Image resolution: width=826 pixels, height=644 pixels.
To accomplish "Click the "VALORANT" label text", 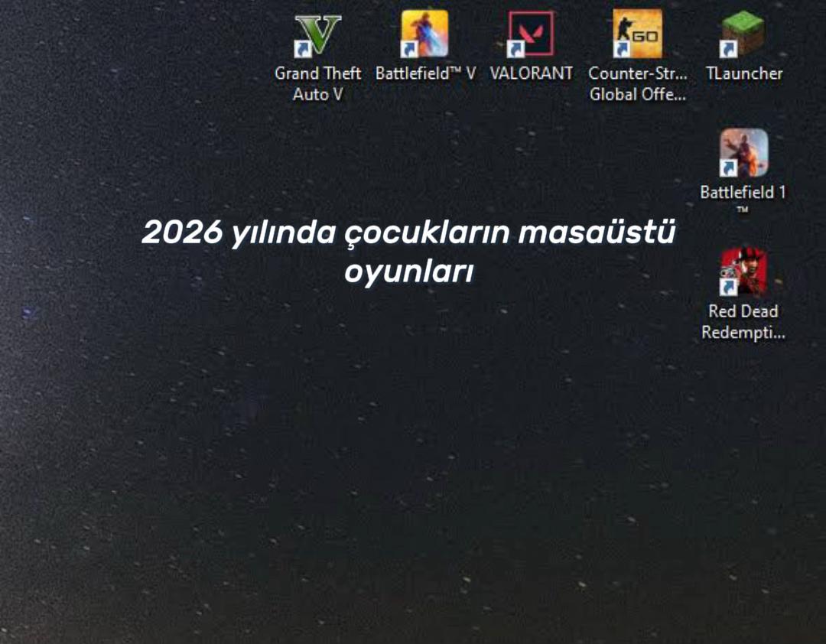I will click(531, 73).
